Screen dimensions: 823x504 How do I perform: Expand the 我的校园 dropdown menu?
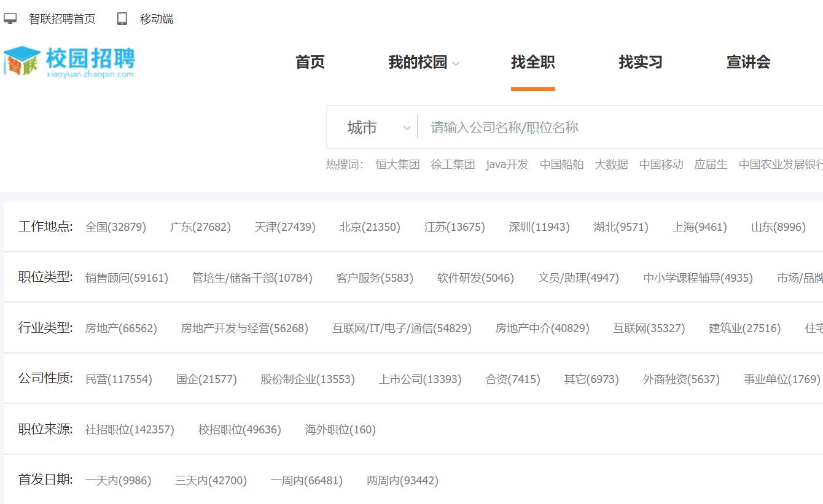tap(423, 62)
